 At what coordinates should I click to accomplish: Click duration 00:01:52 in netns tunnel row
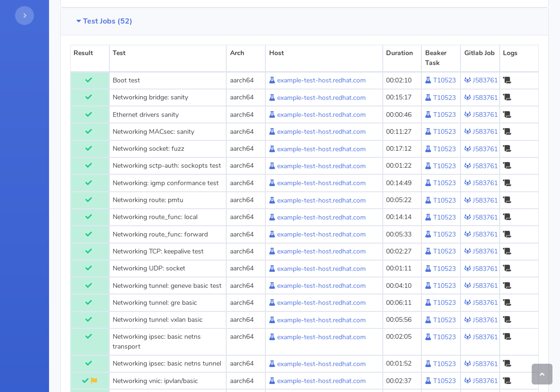[x=399, y=363]
